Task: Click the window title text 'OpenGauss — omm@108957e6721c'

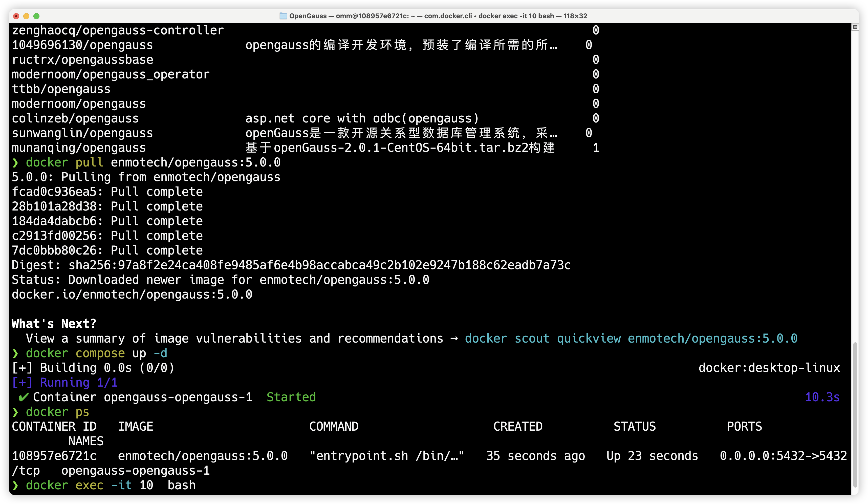Action: pyautogui.click(x=349, y=16)
